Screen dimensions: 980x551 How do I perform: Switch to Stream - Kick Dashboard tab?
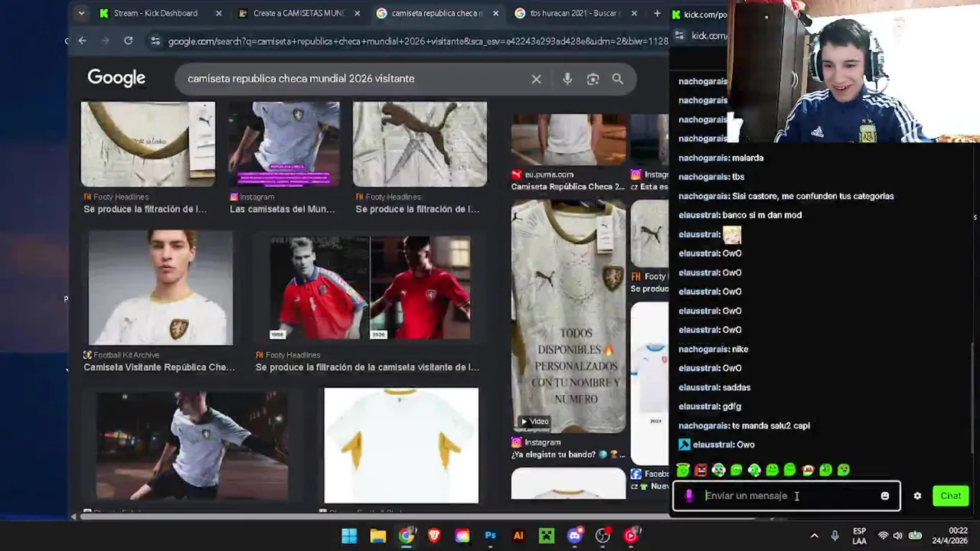[161, 13]
